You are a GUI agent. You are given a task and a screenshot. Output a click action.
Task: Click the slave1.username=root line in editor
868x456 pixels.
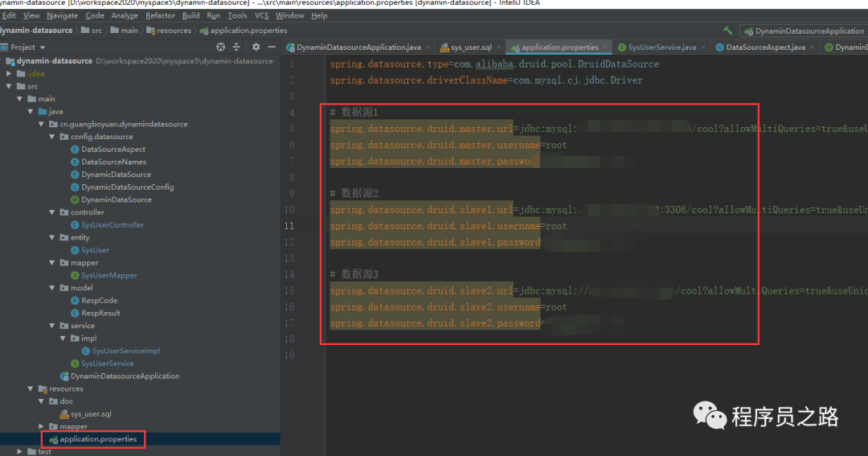[x=448, y=226]
